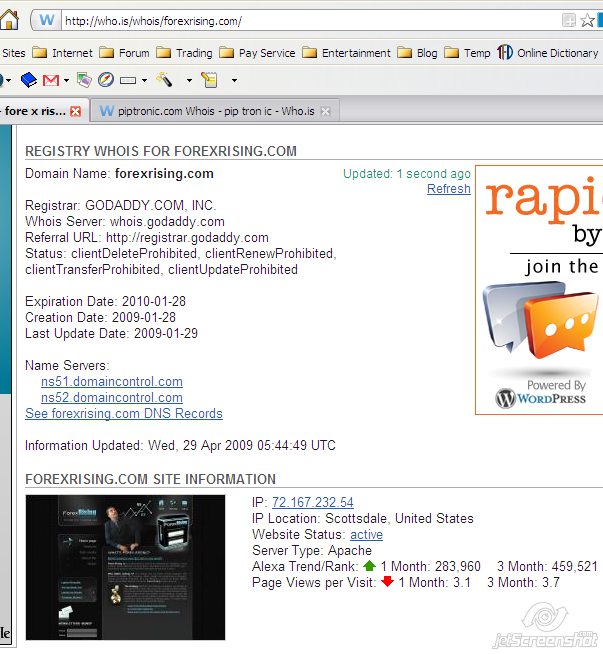Click the gray plus icon beside the star
Viewport: 603px width, 654px height.
tap(569, 20)
